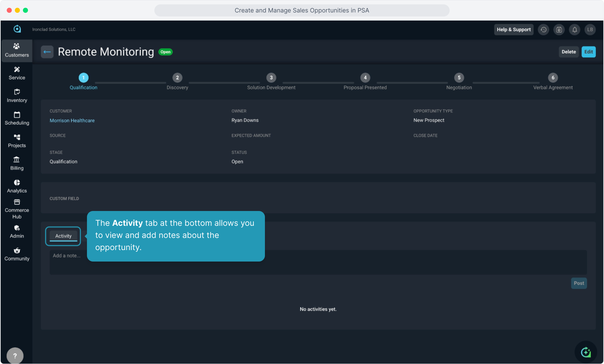Viewport: 604px width, 364px height.
Task: Open the Scheduling calendar icon
Action: pos(17,118)
